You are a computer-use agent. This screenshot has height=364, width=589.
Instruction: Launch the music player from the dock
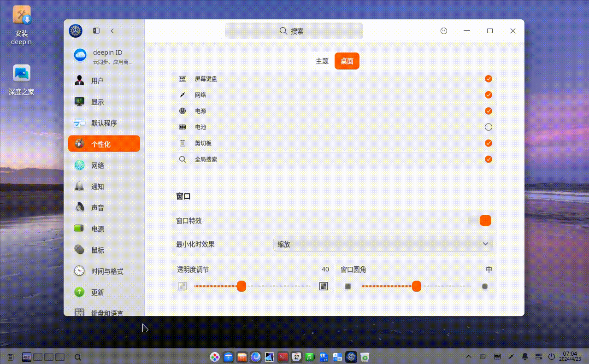click(x=310, y=357)
